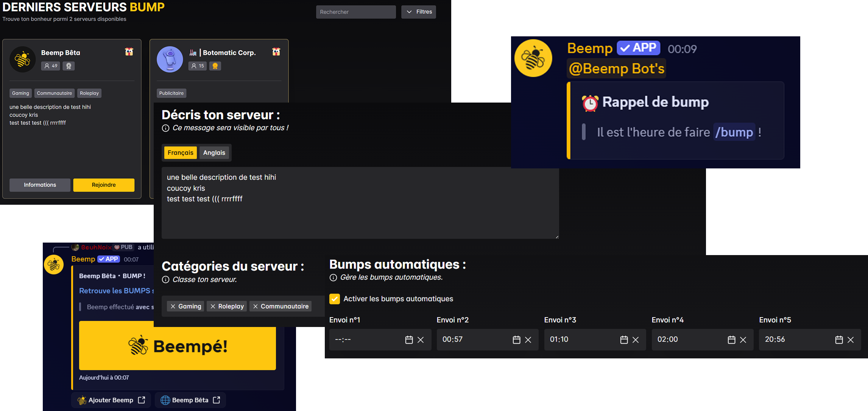Remove the Communautaire category tag
This screenshot has width=868, height=411.
coord(256,306)
